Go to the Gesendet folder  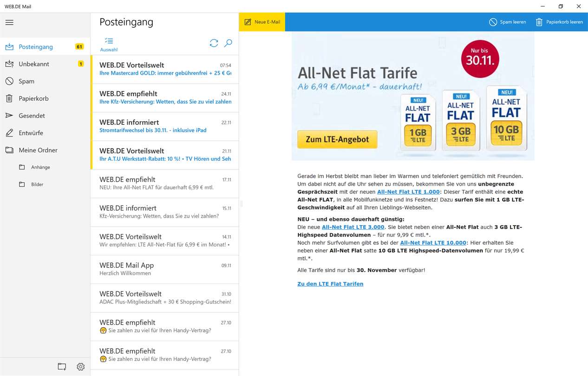coord(32,116)
